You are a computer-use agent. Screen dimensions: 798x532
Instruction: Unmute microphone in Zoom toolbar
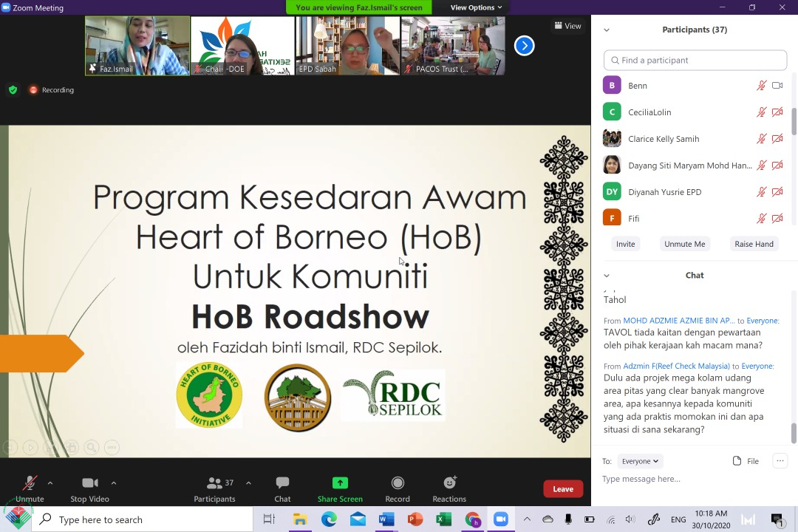[30, 488]
